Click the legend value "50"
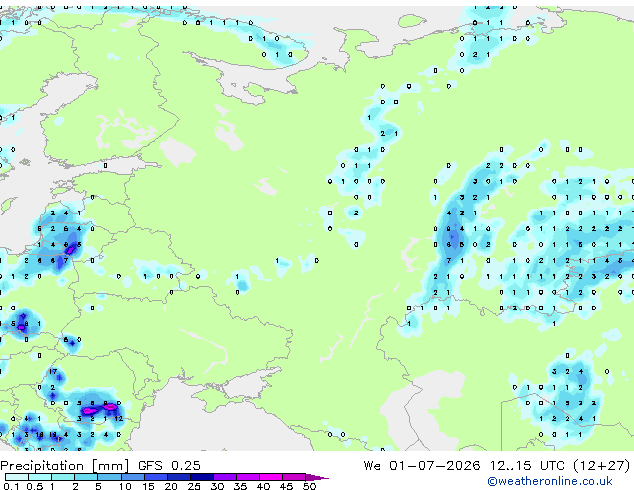 click(x=310, y=486)
